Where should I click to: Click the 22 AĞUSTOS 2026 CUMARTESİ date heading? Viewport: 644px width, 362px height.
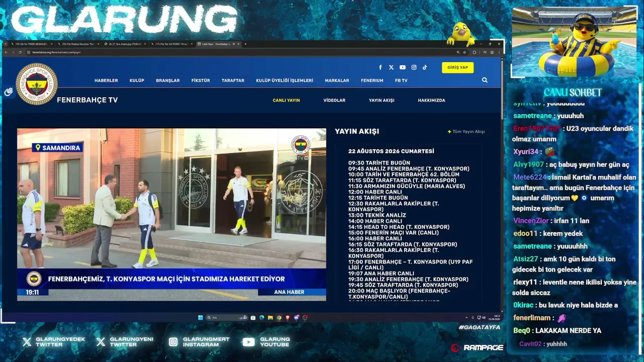pyautogui.click(x=391, y=151)
